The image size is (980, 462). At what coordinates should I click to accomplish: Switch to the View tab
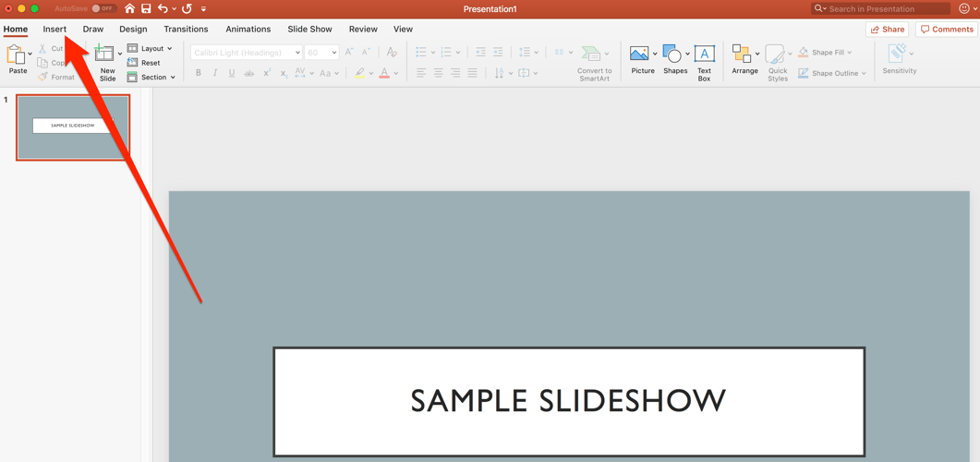tap(403, 29)
